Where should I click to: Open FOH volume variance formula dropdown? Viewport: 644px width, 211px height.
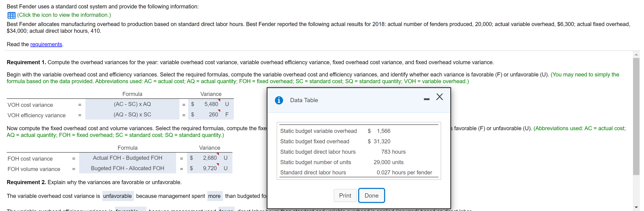tap(127, 168)
